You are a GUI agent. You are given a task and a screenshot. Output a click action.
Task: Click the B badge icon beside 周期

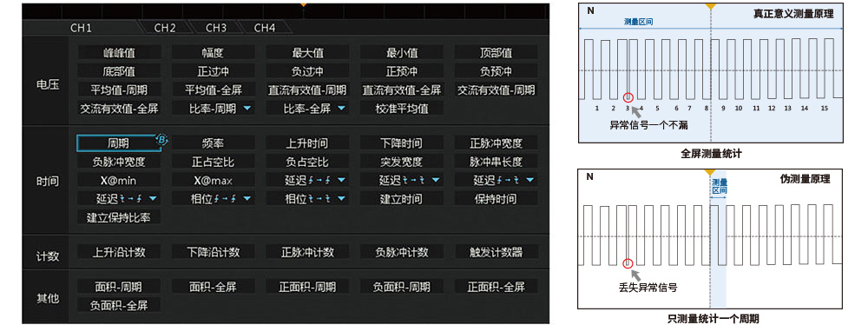[x=162, y=140]
